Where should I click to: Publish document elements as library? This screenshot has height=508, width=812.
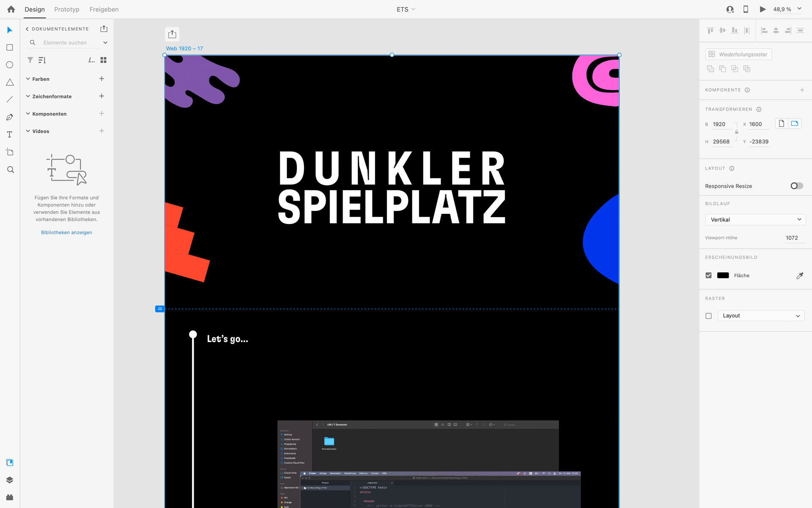pos(104,29)
